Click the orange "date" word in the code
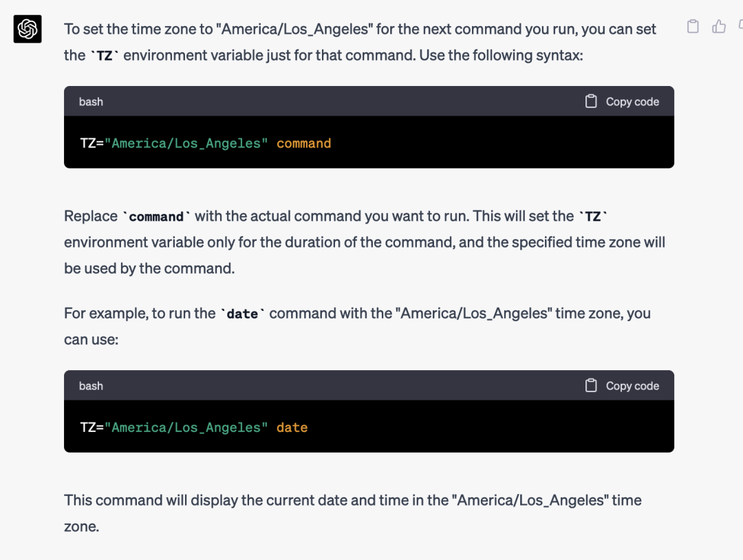 coord(292,428)
